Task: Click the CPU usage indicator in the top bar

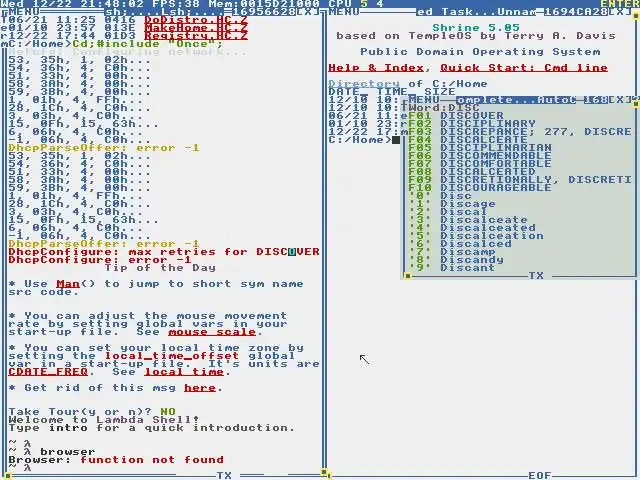Action: point(356,4)
